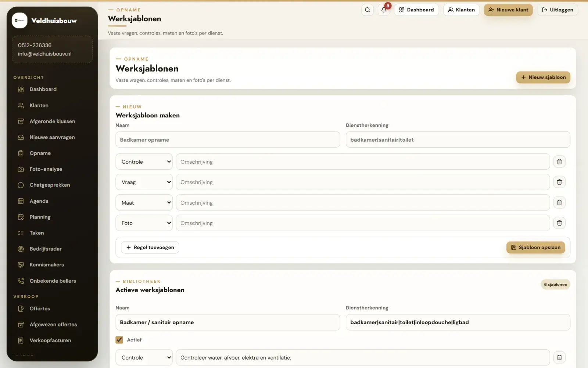Open Onbekende bellers in sidebar
Screen dimensions: 588x368
52,281
